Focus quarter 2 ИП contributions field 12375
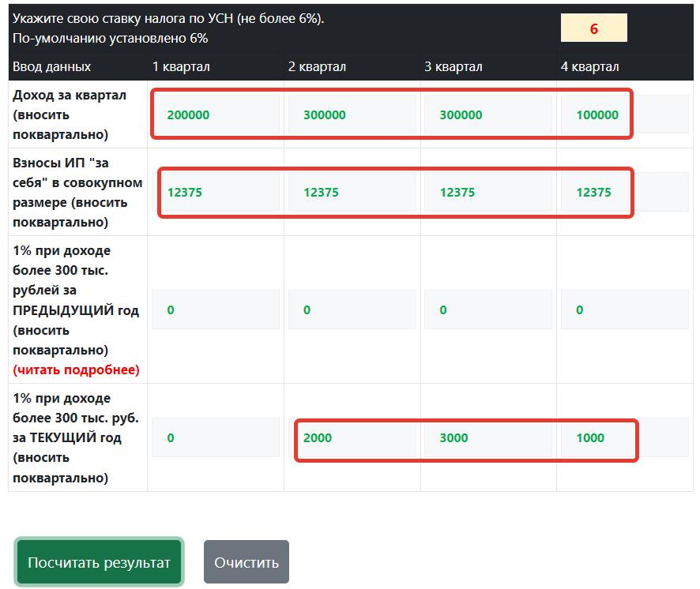The height and width of the screenshot is (589, 700). tap(352, 192)
